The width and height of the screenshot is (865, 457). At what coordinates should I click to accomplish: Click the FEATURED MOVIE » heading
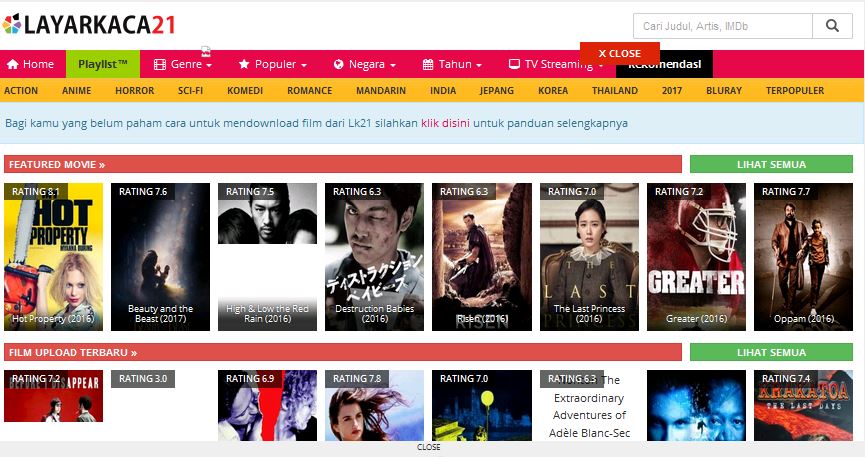[x=57, y=164]
